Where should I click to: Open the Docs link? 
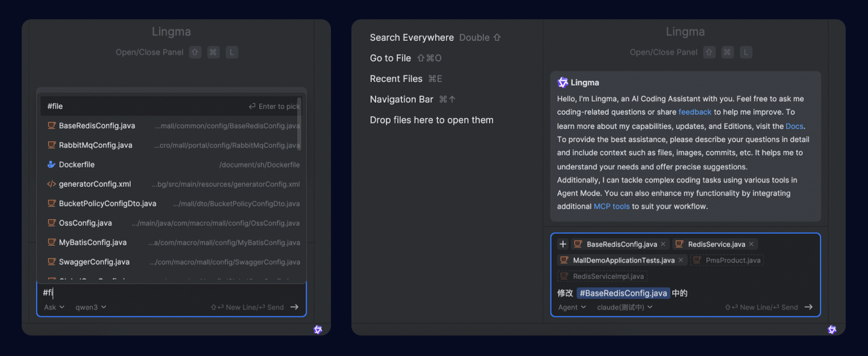coord(794,126)
